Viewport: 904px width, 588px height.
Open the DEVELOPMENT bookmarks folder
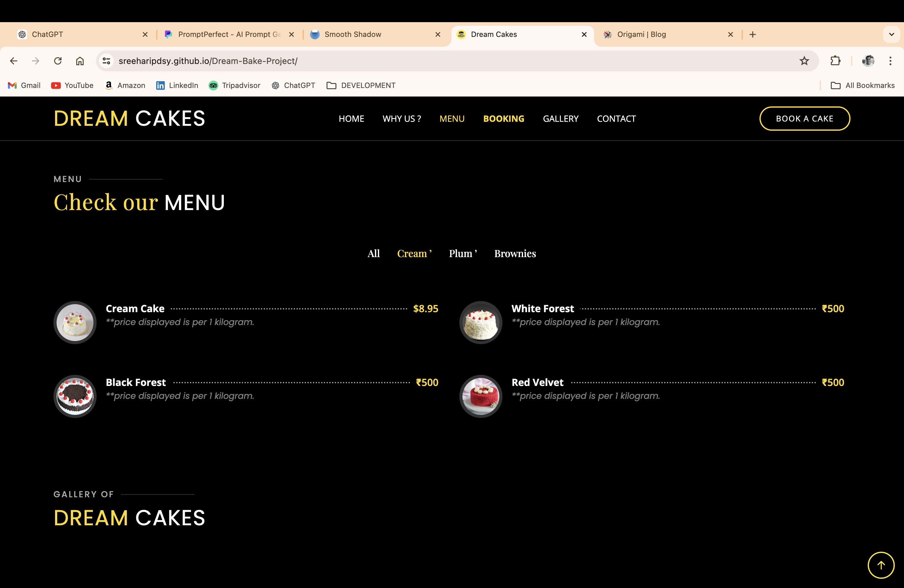click(361, 85)
